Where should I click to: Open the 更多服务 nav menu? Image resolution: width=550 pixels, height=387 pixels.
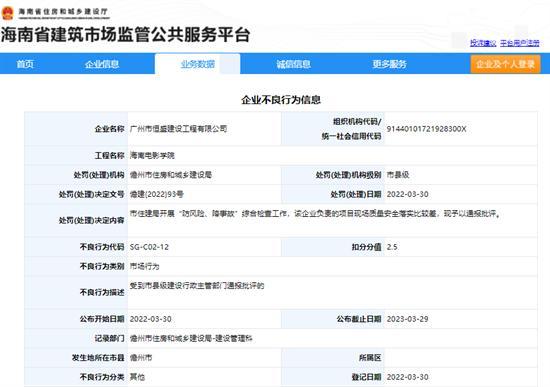tap(389, 64)
